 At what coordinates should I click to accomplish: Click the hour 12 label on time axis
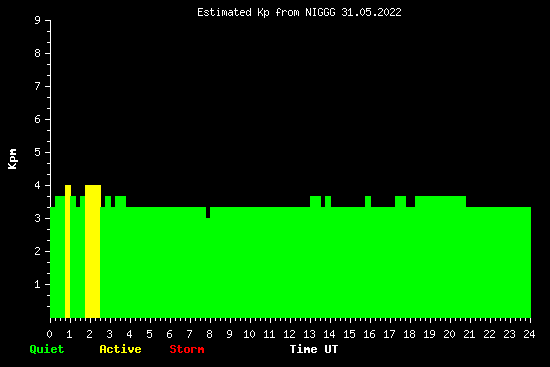(289, 334)
